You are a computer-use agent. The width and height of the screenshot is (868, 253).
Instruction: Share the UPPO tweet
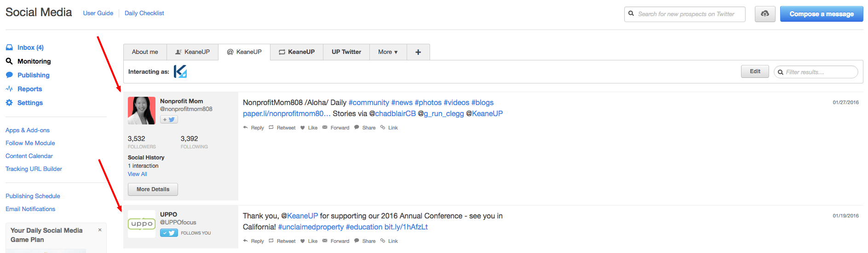pyautogui.click(x=365, y=241)
